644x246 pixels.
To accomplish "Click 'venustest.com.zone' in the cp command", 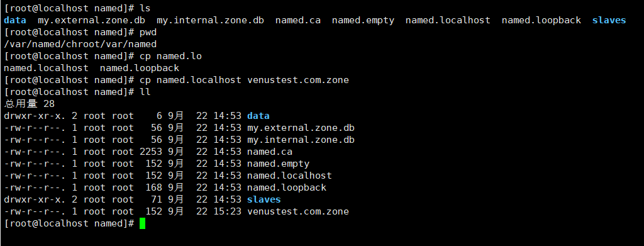I will click(298, 80).
